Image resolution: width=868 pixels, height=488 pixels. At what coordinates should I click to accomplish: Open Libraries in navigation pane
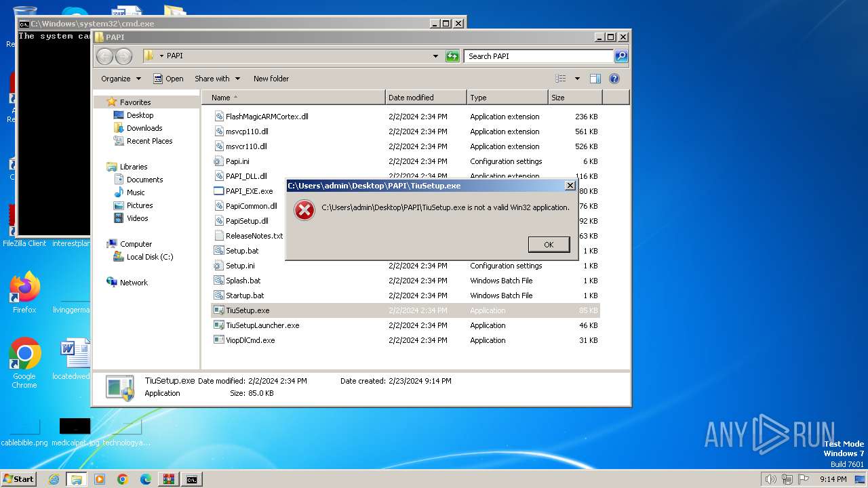(x=134, y=167)
